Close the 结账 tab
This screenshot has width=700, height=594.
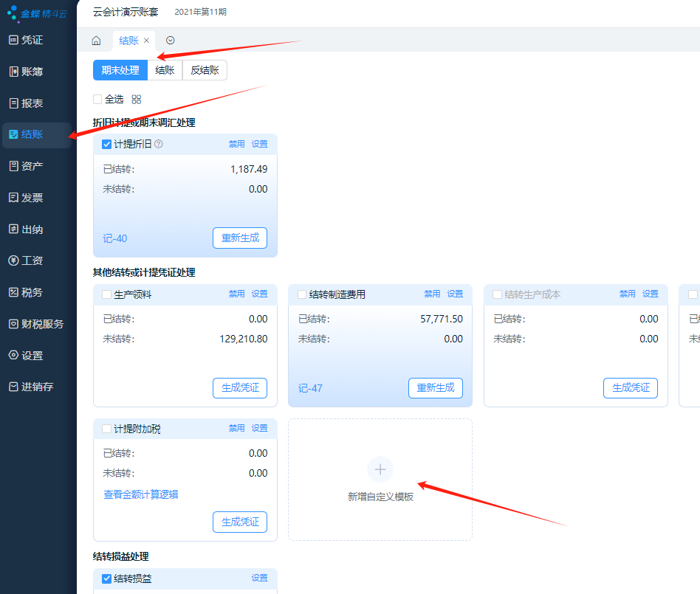tap(147, 41)
